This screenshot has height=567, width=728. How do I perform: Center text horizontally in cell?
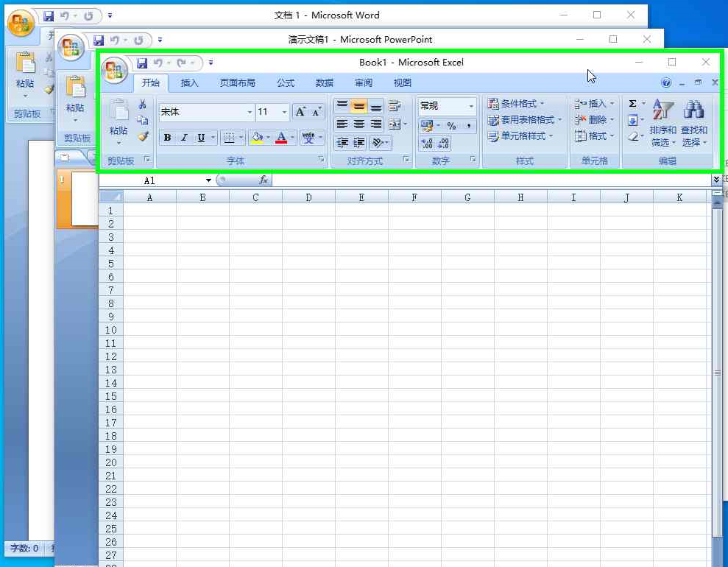tap(359, 124)
